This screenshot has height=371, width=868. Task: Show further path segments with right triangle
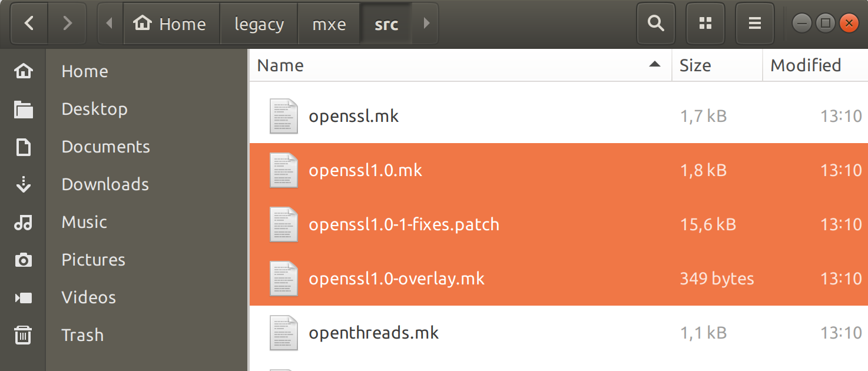[426, 24]
